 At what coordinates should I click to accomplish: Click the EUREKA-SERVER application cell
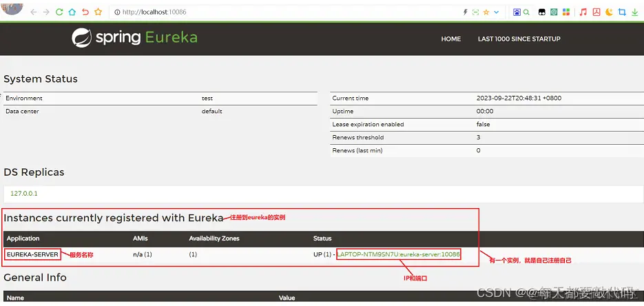coord(32,255)
